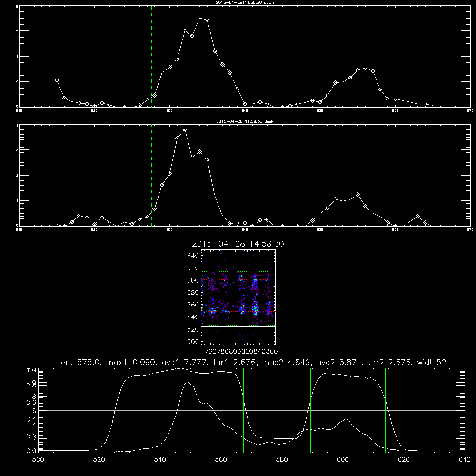Click the left green dashed line in dawn plot
Screen dimensions: 476x476
(151, 58)
